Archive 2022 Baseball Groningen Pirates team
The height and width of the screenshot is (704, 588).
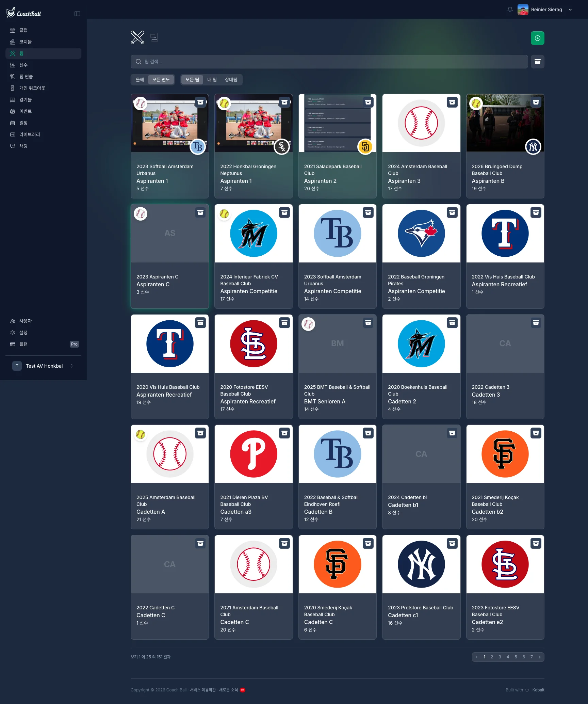452,212
